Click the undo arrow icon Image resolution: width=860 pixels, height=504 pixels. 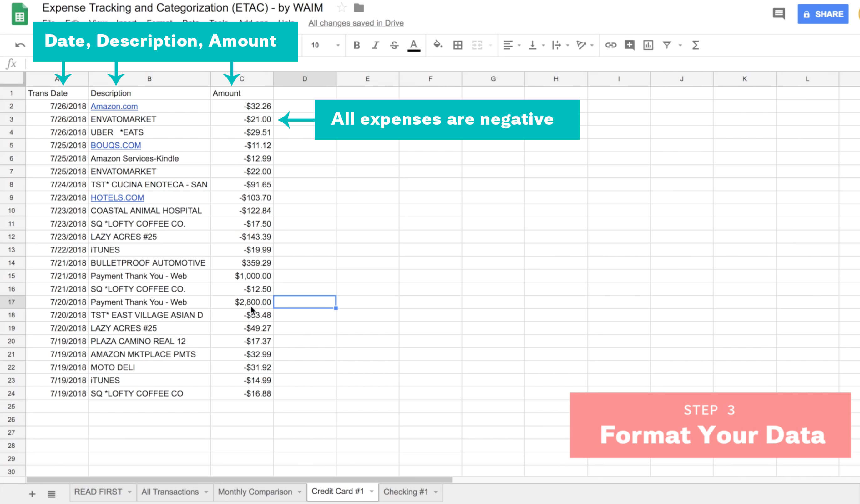20,45
